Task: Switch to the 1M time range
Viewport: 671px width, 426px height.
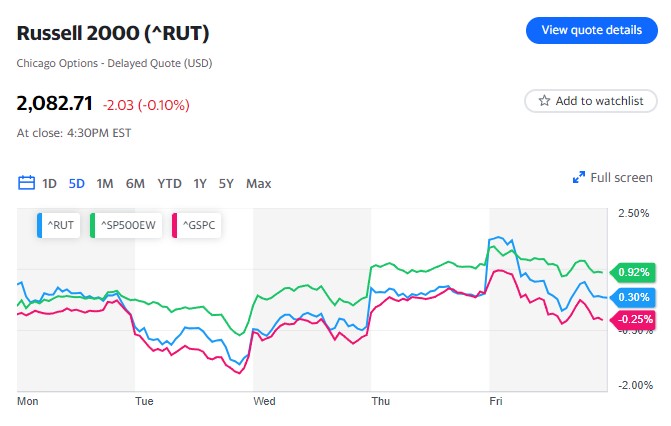Action: [x=105, y=183]
